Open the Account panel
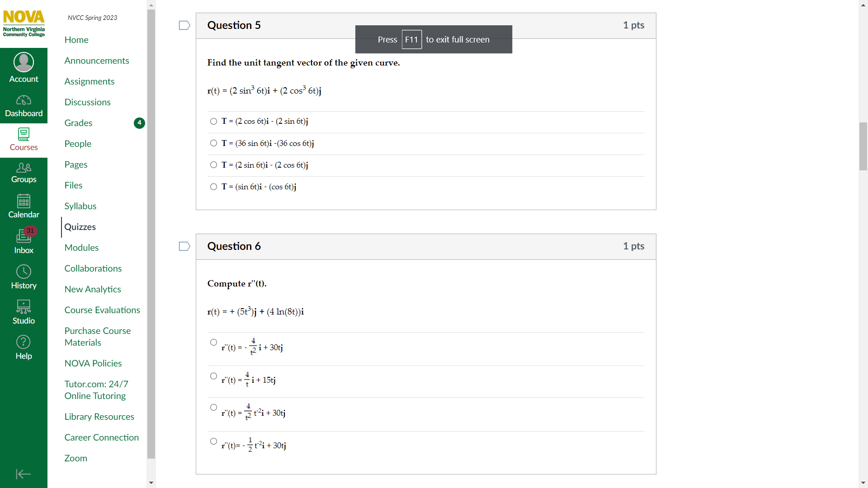Screen dimensions: 868x488 click(x=24, y=66)
